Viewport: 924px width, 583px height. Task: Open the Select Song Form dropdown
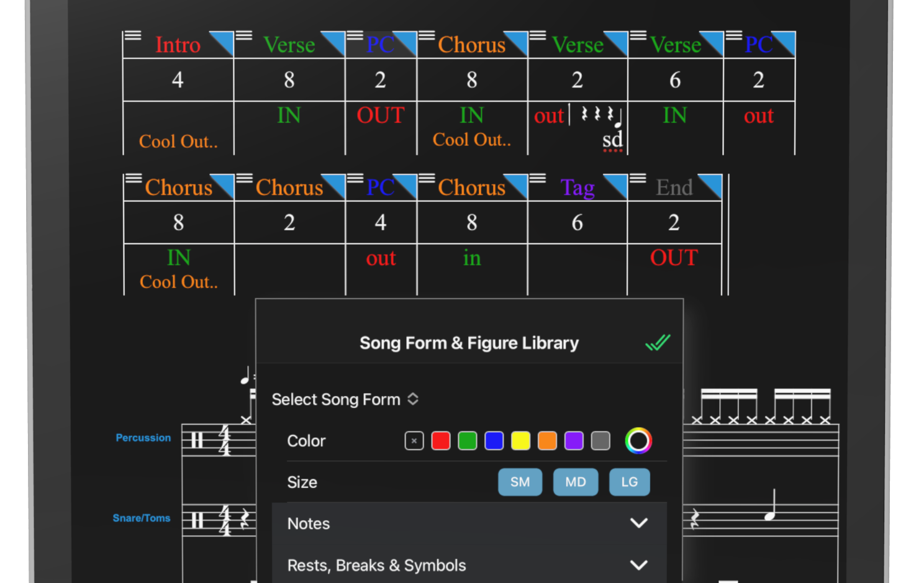tap(345, 399)
